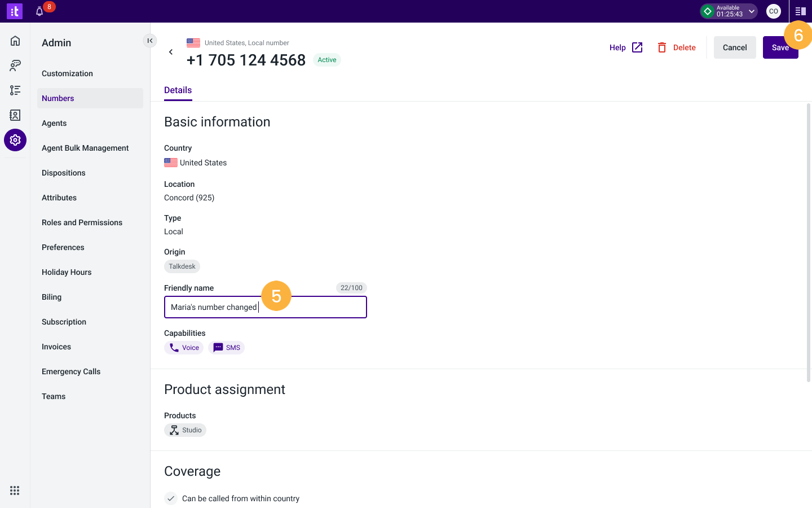Open the notifications bell
This screenshot has height=508, width=812.
[x=39, y=11]
